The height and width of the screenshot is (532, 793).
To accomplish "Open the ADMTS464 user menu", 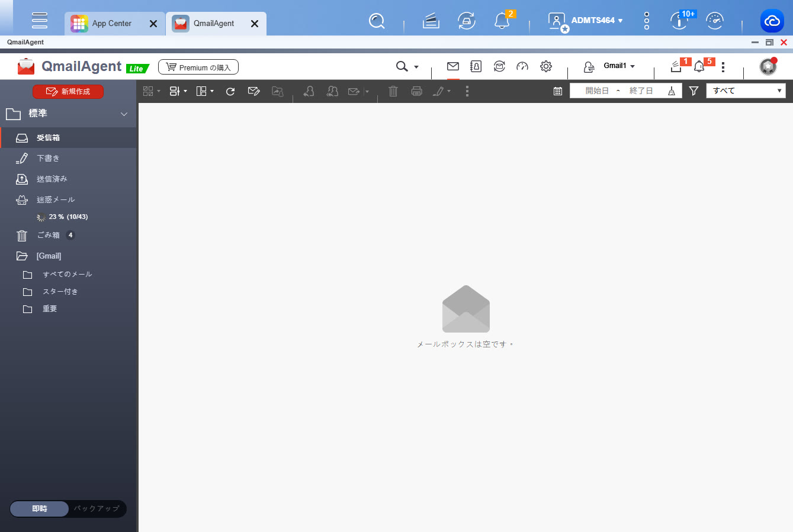I will [x=596, y=21].
